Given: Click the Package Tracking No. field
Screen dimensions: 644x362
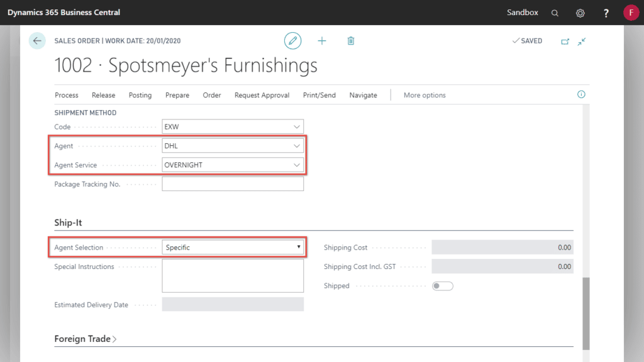Looking at the screenshot, I should [233, 184].
